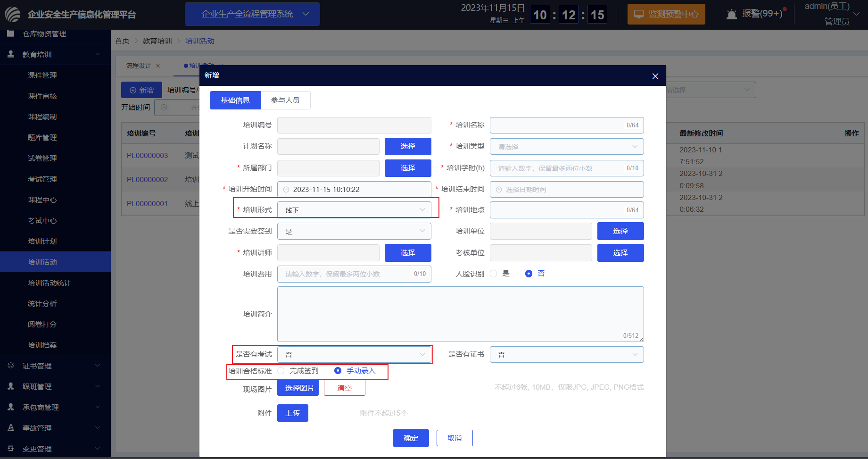Open the PL00000002 training record link
This screenshot has height=459, width=868.
pyautogui.click(x=147, y=180)
